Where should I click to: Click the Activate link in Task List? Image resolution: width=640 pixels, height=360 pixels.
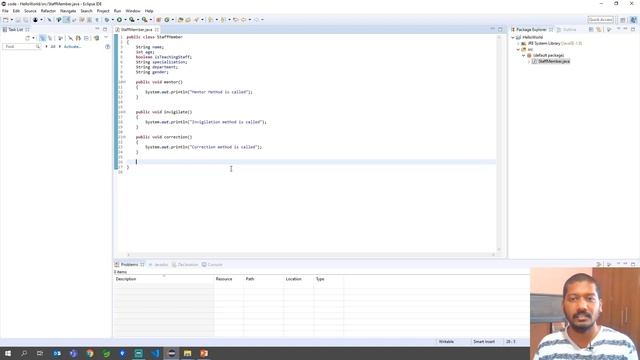[x=73, y=47]
